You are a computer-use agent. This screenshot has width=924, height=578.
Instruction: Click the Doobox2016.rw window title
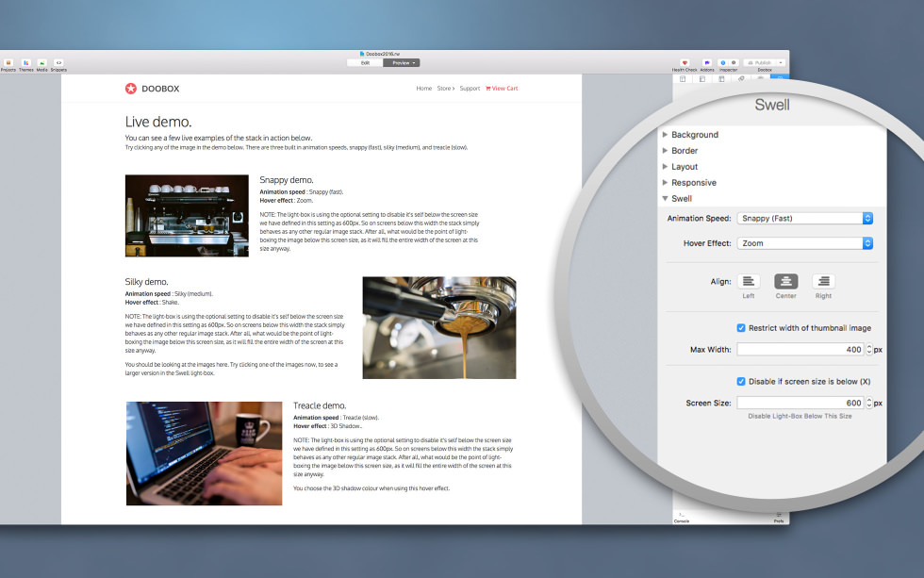click(x=383, y=54)
